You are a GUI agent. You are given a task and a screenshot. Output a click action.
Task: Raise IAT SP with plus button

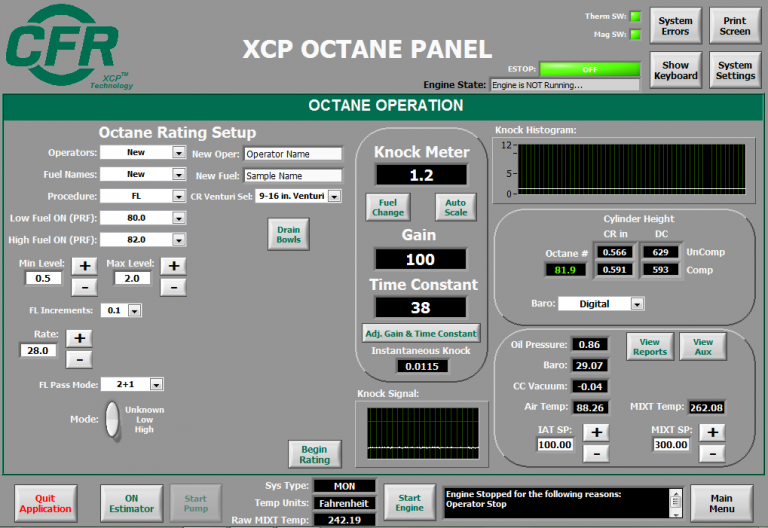tap(596, 432)
